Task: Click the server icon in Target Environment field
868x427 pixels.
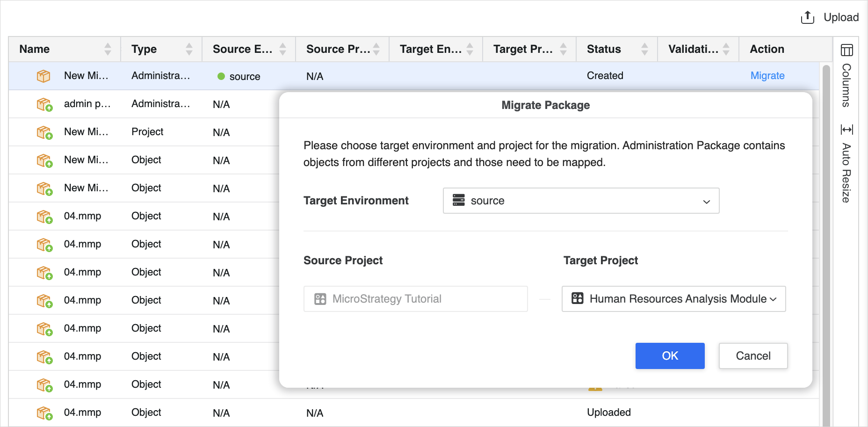Action: (x=458, y=201)
